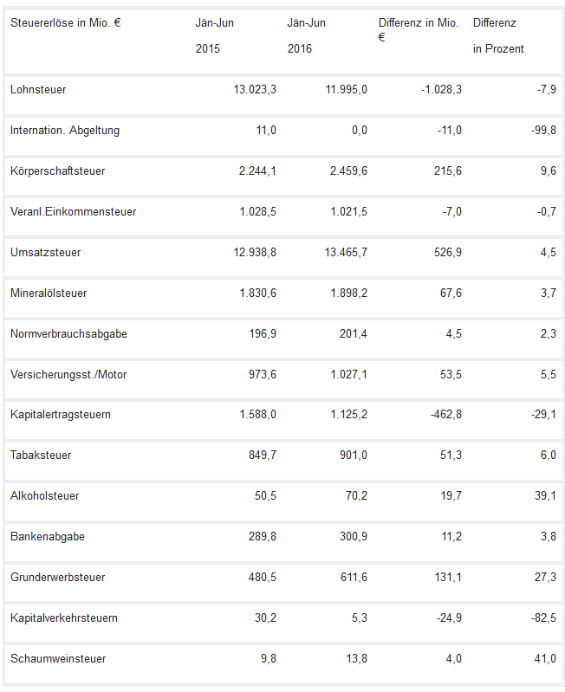Select the Schaumweinsteuer row label

(x=58, y=659)
